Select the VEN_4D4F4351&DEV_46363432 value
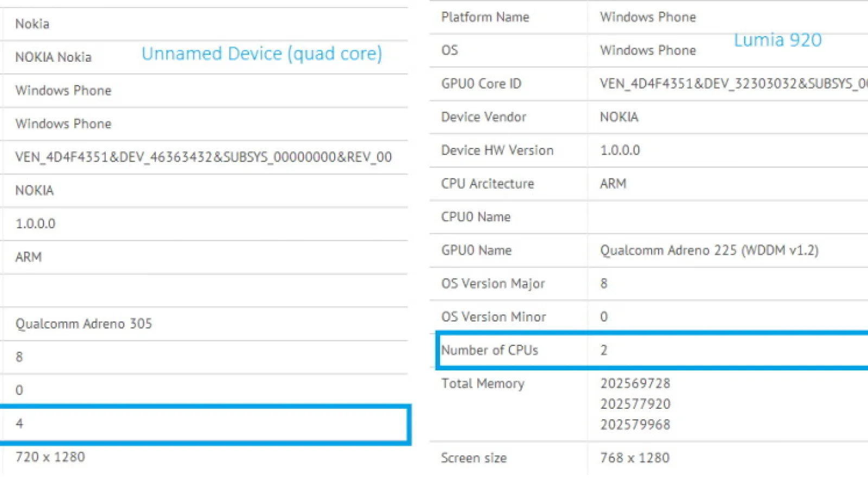Image resolution: width=868 pixels, height=488 pixels. click(x=203, y=157)
